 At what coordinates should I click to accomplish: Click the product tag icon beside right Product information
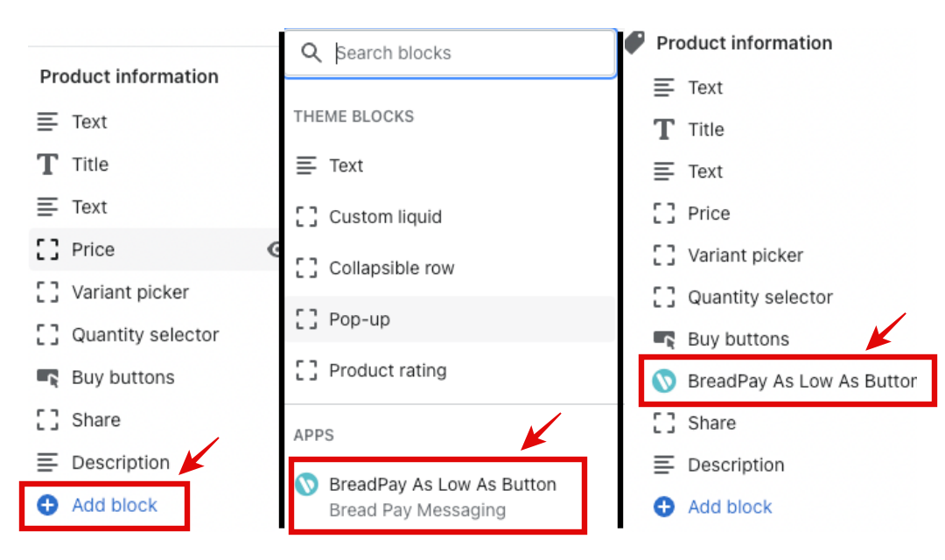click(x=634, y=43)
